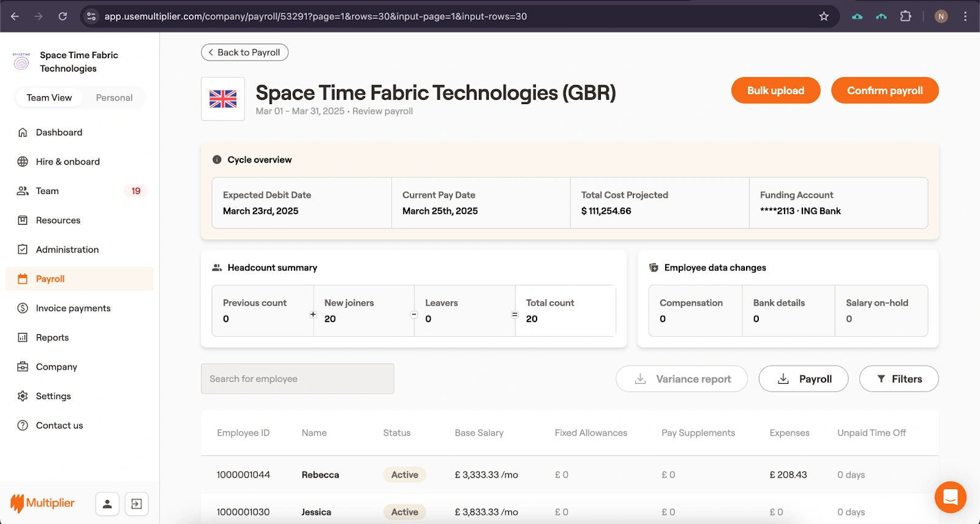Select Payroll in sidebar

pyautogui.click(x=80, y=279)
